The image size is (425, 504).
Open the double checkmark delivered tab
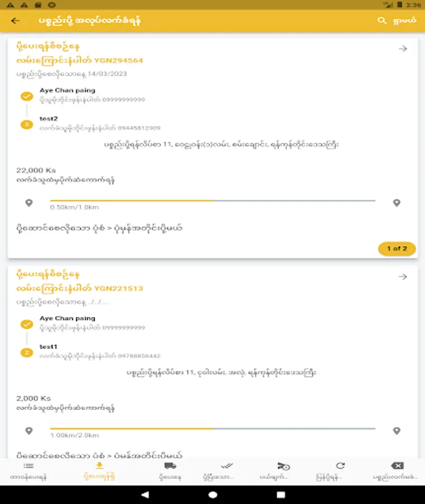tap(227, 466)
